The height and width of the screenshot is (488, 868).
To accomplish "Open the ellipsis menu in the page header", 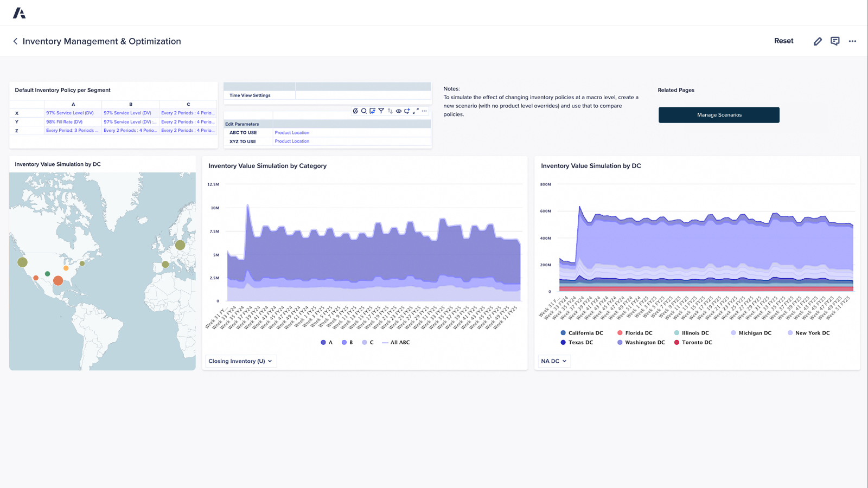I will tap(852, 41).
